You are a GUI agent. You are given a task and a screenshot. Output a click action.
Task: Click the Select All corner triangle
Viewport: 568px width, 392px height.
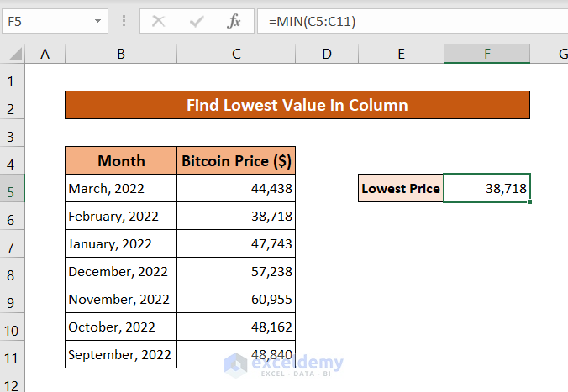pyautogui.click(x=16, y=55)
